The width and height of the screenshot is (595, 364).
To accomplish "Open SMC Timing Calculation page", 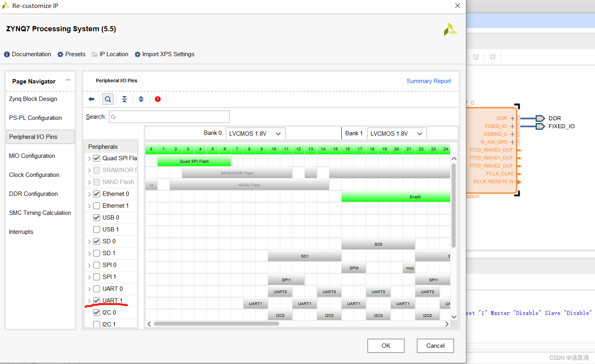I will tap(40, 213).
